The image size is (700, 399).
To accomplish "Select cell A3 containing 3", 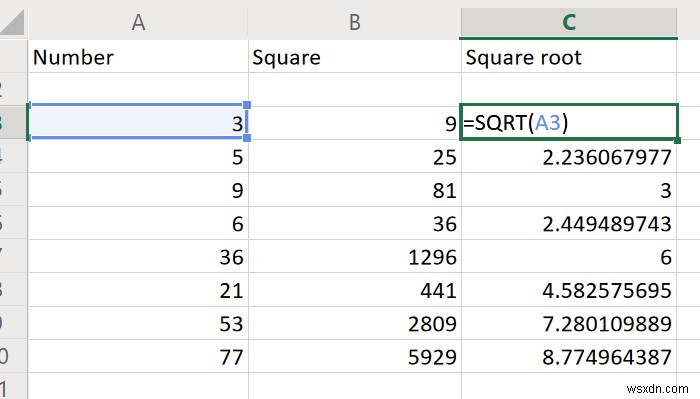I will (138, 123).
